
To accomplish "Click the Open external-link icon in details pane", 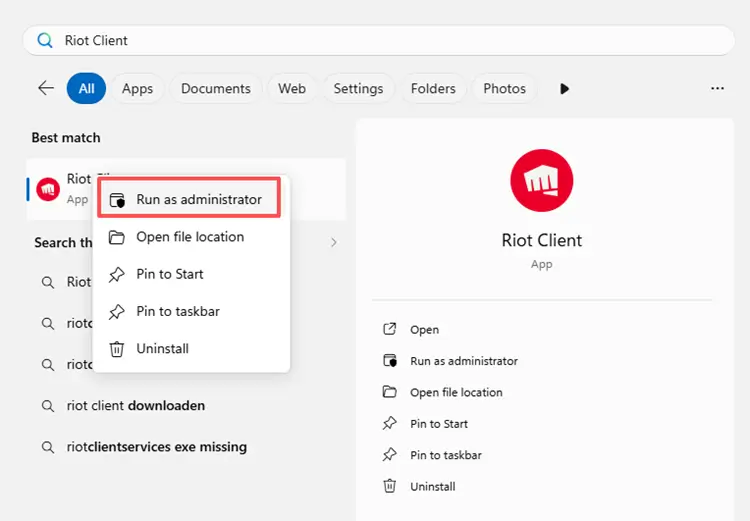I will click(x=390, y=329).
